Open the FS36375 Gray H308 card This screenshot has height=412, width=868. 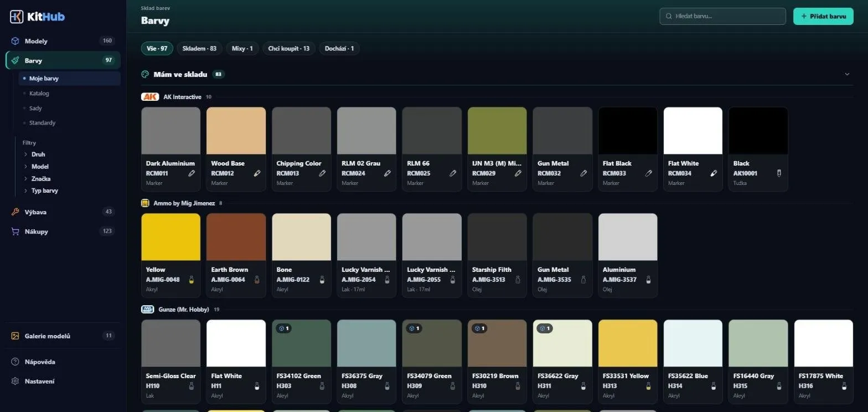coord(366,362)
